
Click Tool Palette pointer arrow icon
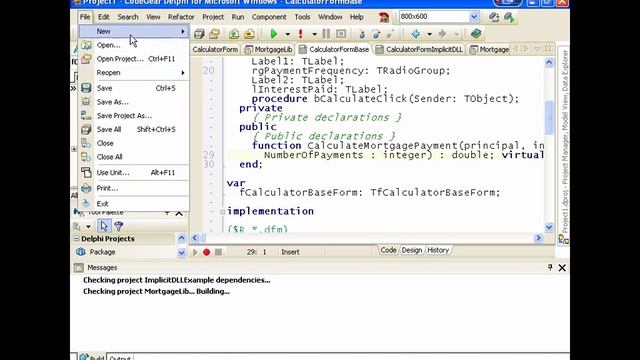click(x=104, y=226)
